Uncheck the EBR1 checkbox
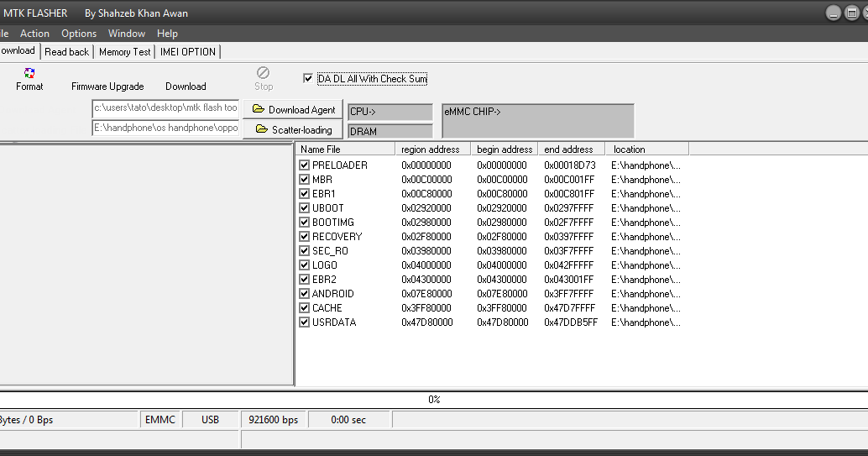Image resolution: width=868 pixels, height=456 pixels. click(x=304, y=194)
